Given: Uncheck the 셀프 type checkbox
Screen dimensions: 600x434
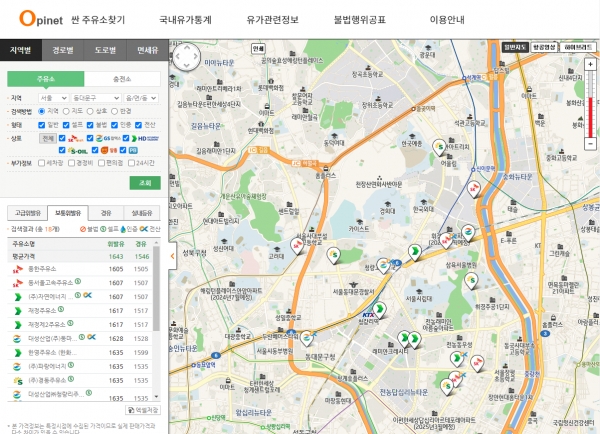Looking at the screenshot, I should point(66,125).
